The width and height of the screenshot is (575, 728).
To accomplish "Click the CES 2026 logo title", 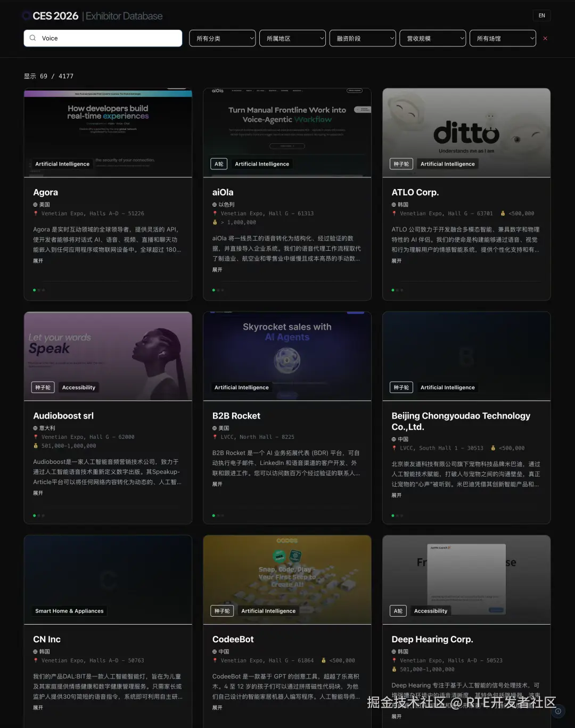I will (x=55, y=16).
